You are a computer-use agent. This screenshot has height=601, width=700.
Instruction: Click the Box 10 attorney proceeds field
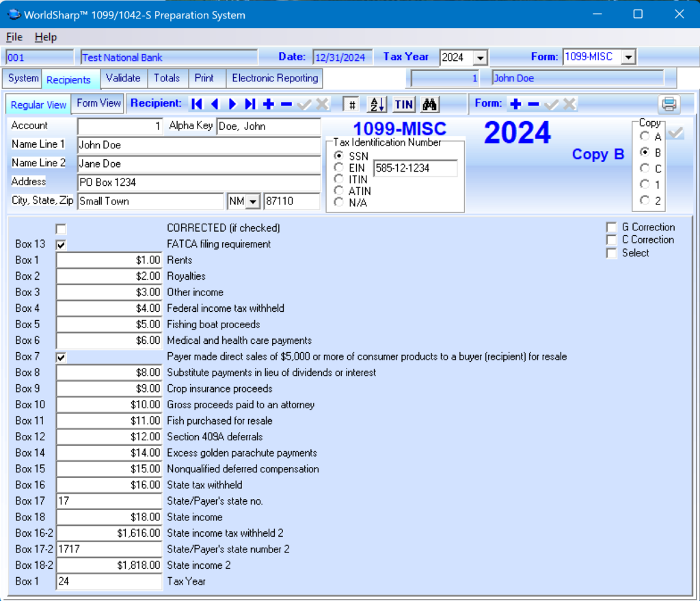(109, 405)
